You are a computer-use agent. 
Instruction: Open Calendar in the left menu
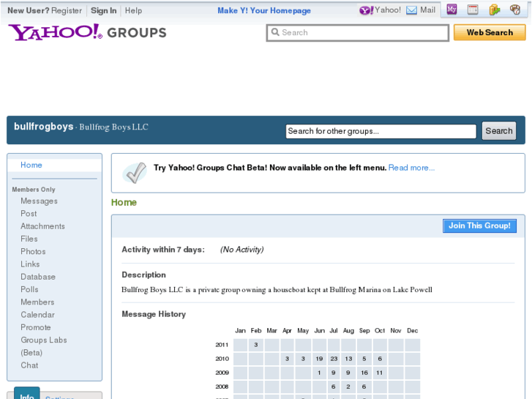(x=37, y=315)
